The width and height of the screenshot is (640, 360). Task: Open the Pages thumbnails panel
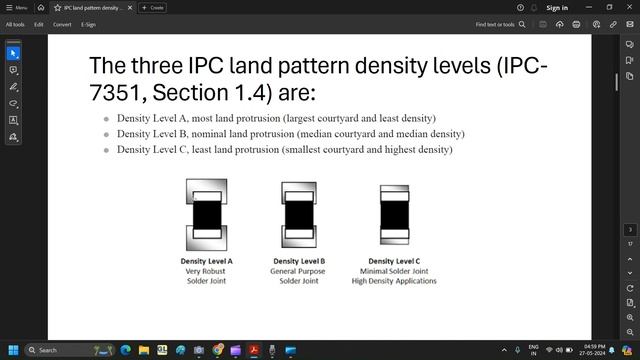pyautogui.click(x=630, y=76)
